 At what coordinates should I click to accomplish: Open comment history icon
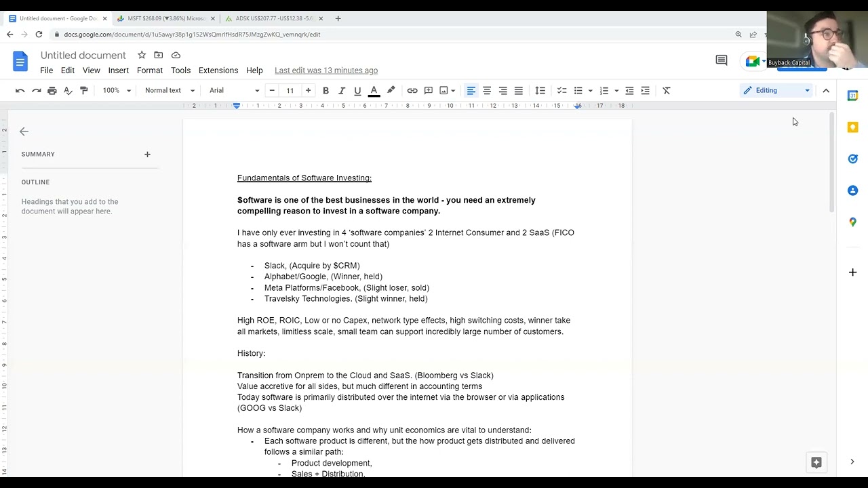pos(722,60)
